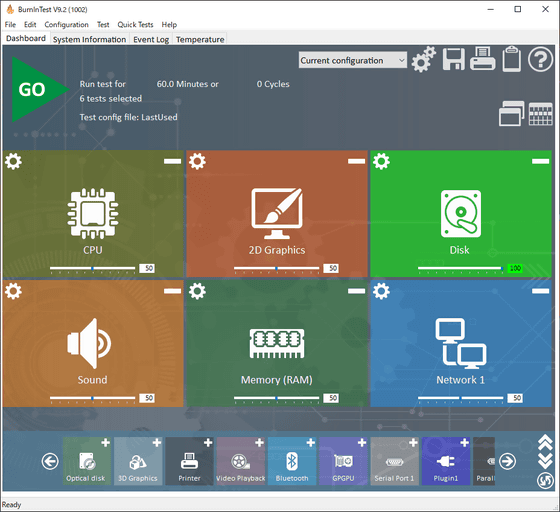The width and height of the screenshot is (560, 512).
Task: Add the GPGPU test
Action: pyautogui.click(x=362, y=443)
